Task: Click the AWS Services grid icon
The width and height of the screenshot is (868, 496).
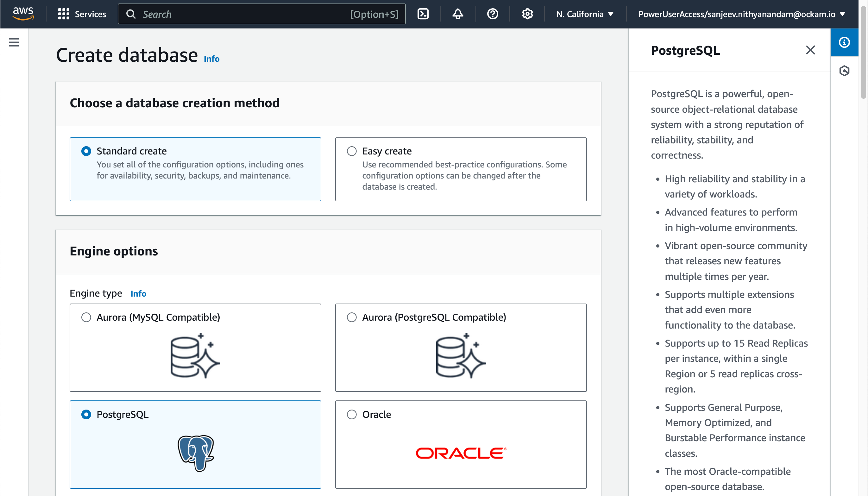Action: click(x=63, y=14)
